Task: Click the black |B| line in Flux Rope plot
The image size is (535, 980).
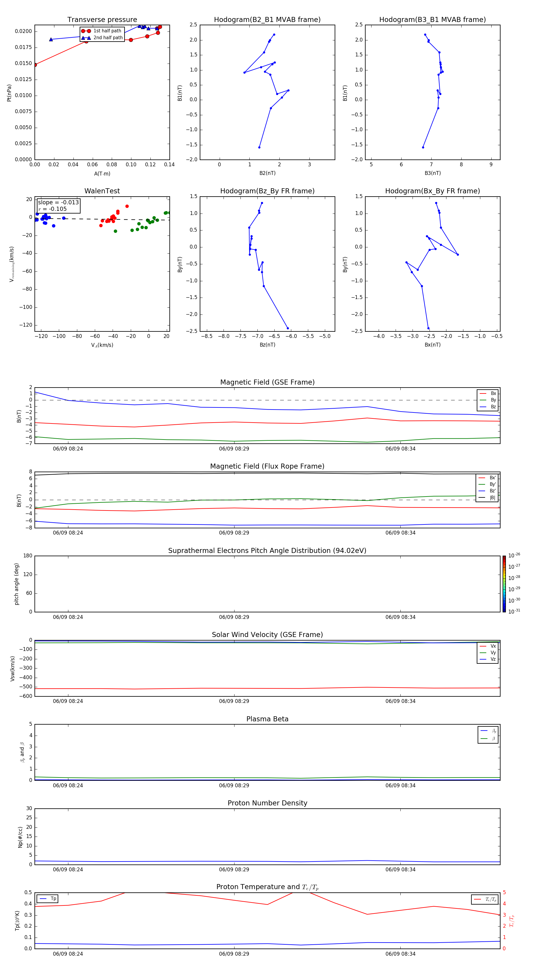Action: pyautogui.click(x=267, y=473)
